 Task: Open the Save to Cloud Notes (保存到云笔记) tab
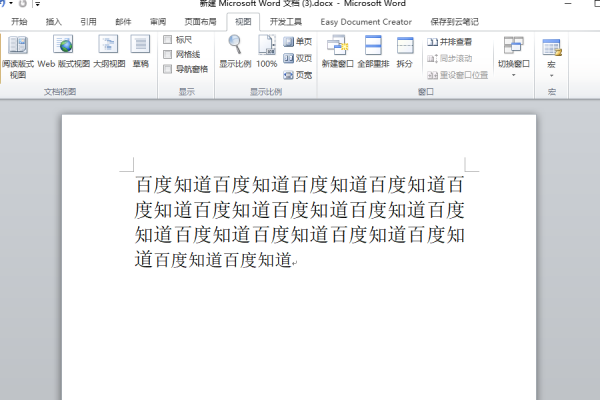click(454, 22)
